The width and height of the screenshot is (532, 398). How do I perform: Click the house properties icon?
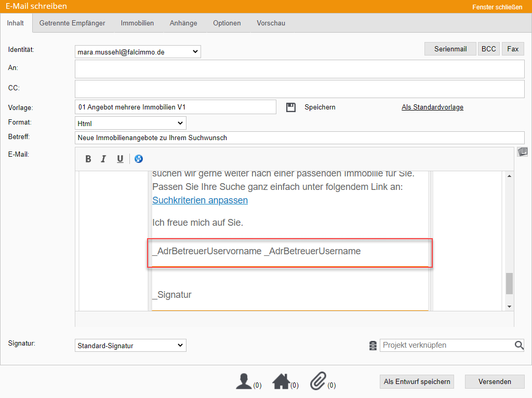tap(281, 381)
